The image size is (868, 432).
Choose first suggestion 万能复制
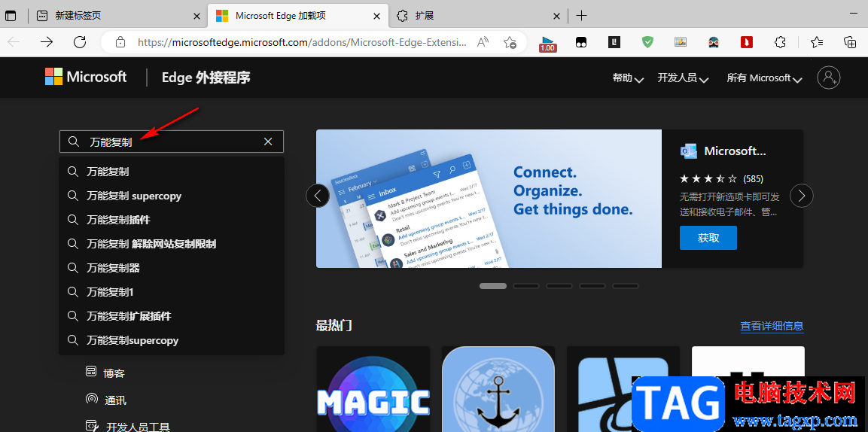coord(172,172)
